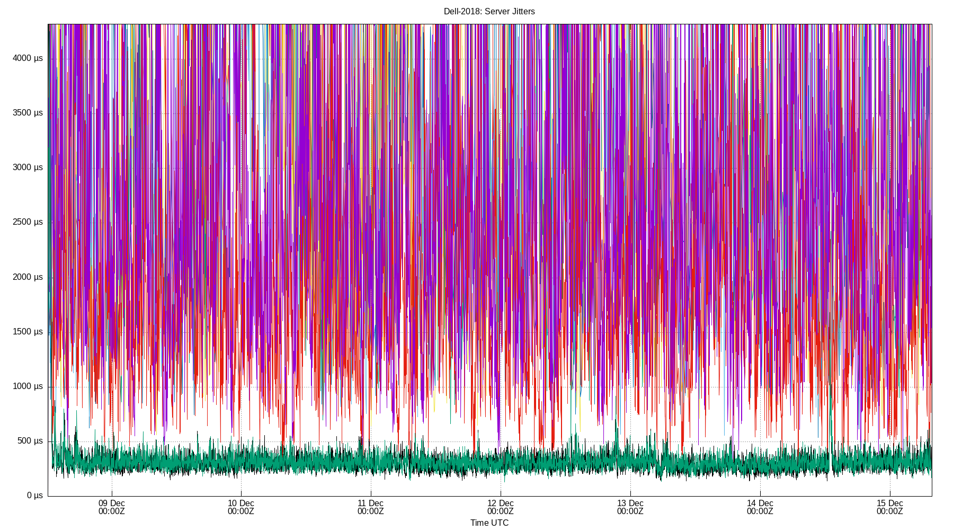Click the 2000 µs y-axis tick label

coord(27,277)
